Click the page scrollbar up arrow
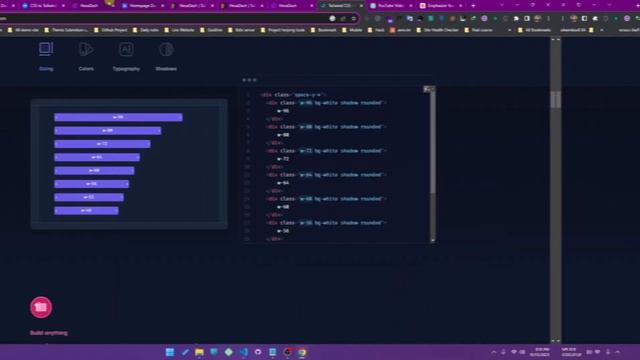This screenshot has height=360, width=640. (x=556, y=40)
